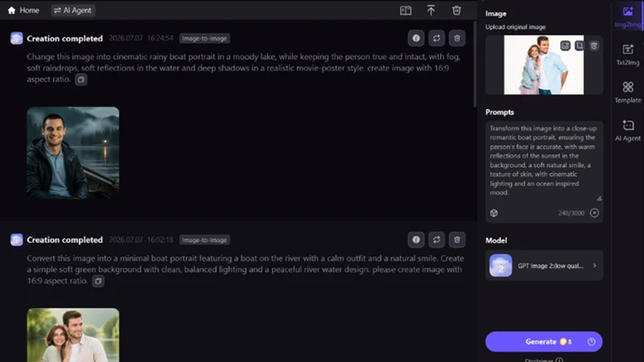Open the GPT Image 2 model selector
Screen dimensions: 644x362
(544, 265)
